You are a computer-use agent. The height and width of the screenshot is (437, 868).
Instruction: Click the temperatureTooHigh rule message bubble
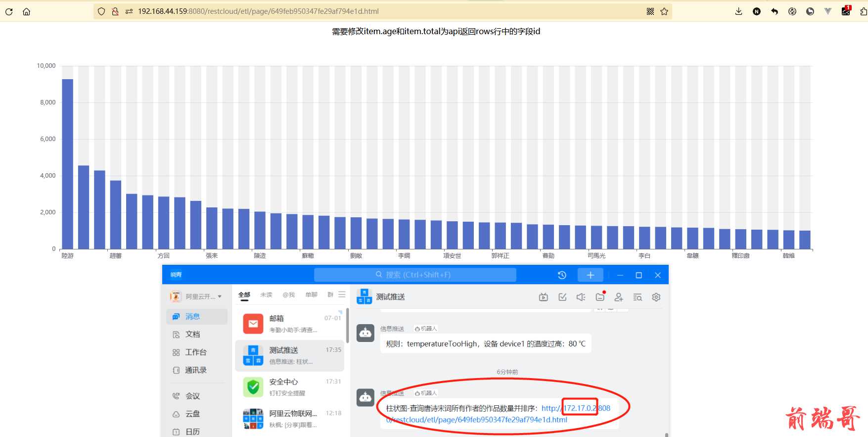tap(486, 344)
